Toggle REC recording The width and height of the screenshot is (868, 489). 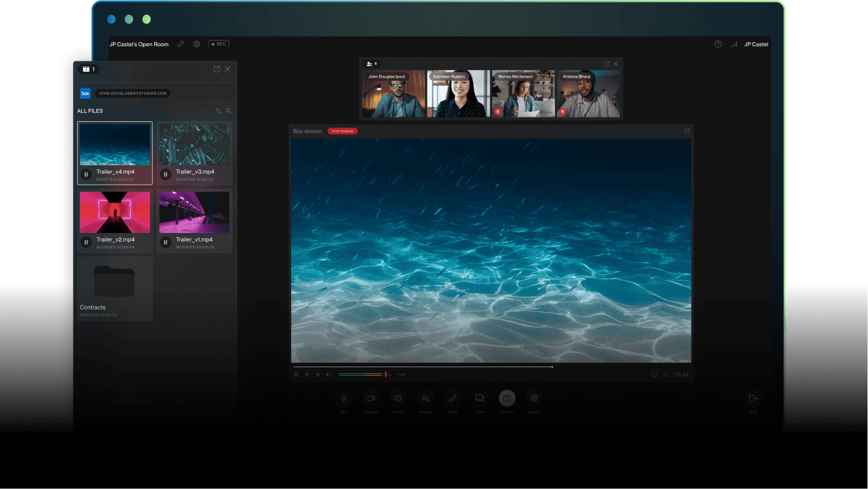point(218,44)
